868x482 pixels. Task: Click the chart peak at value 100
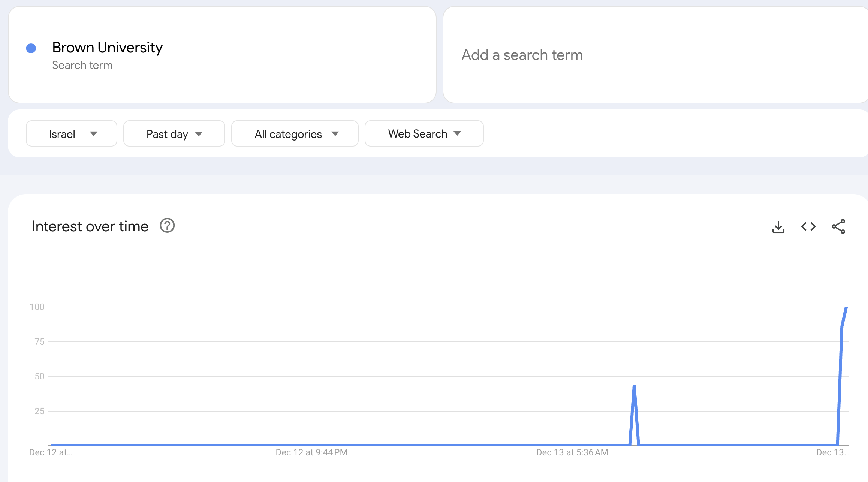(846, 308)
